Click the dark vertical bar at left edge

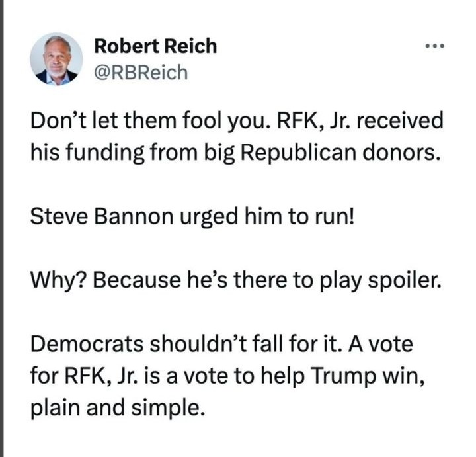pyautogui.click(x=1, y=228)
